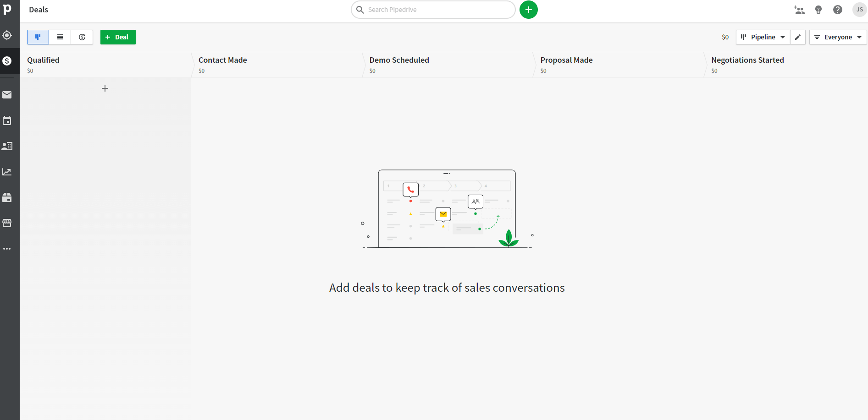The width and height of the screenshot is (868, 420).
Task: Open the Products box sidebar icon
Action: click(x=7, y=197)
